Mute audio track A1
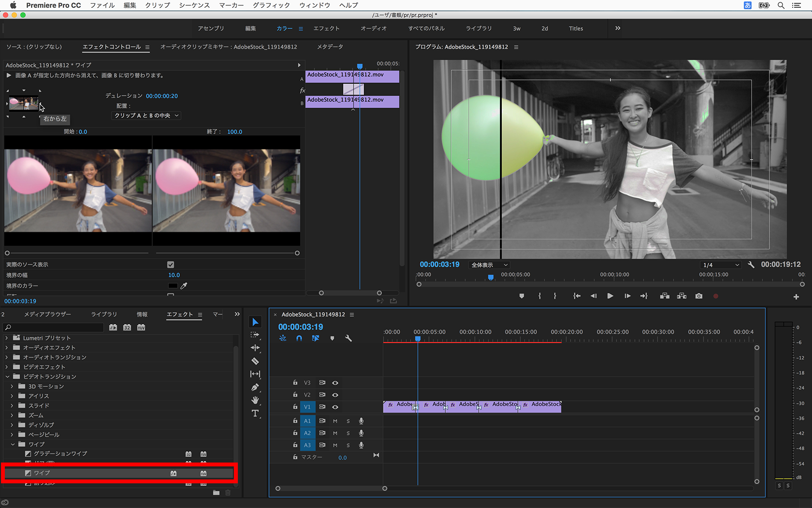The image size is (812, 508). (x=335, y=421)
